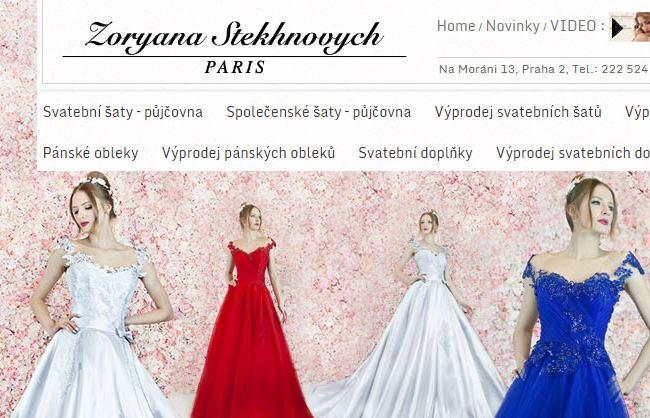Open Výprodej svatebních doplňků menu item
The image size is (650, 418).
(573, 153)
